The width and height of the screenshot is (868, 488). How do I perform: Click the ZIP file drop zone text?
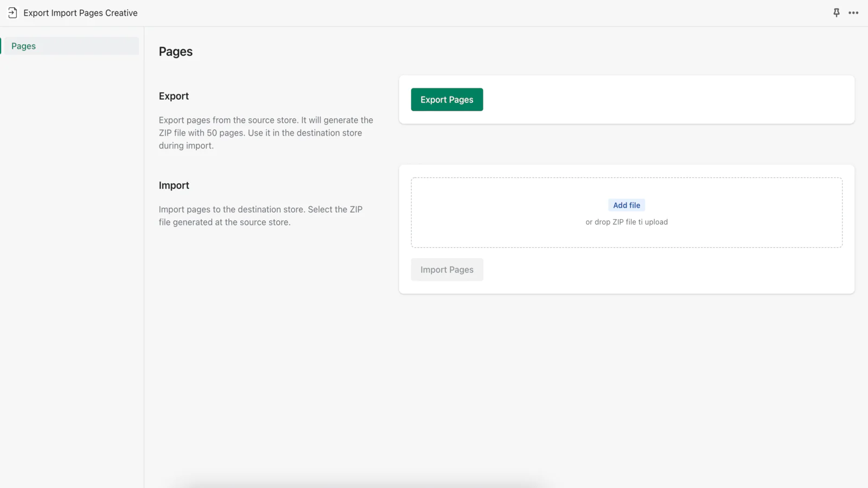coord(627,222)
